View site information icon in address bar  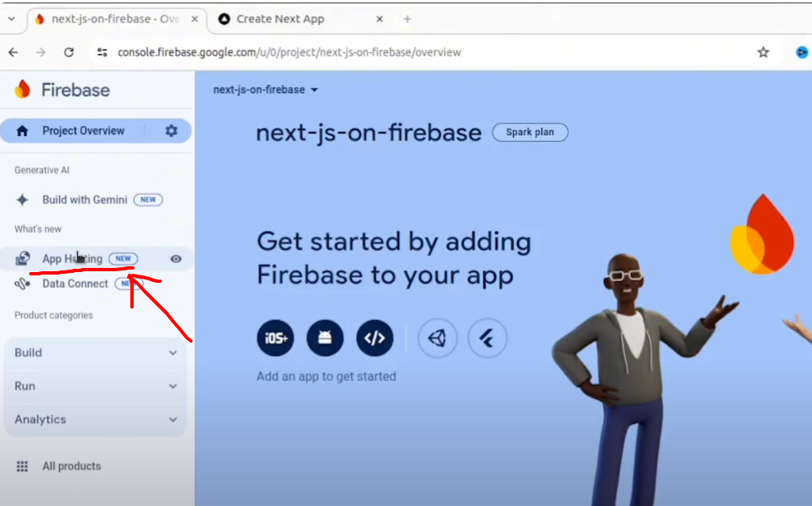pyautogui.click(x=102, y=52)
